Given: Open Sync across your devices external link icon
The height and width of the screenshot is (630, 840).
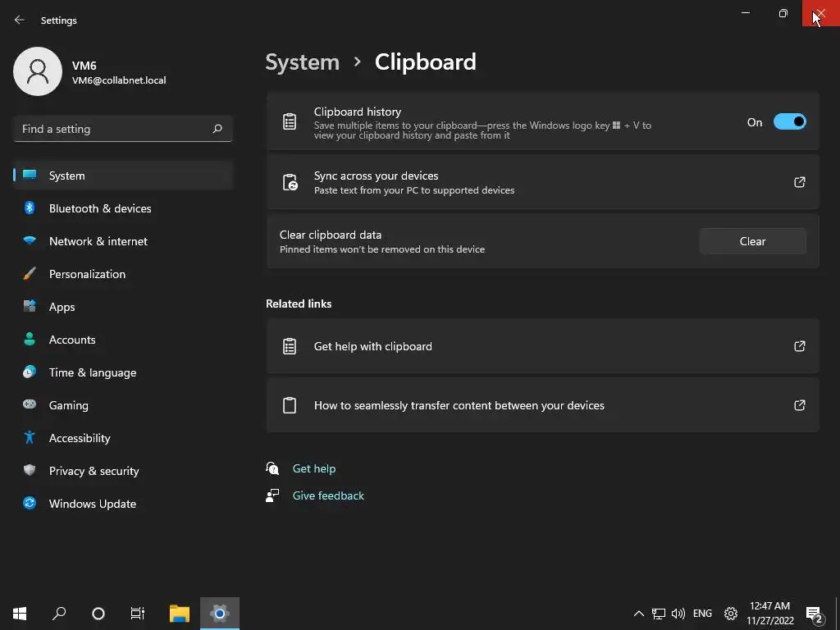Looking at the screenshot, I should pyautogui.click(x=799, y=182).
